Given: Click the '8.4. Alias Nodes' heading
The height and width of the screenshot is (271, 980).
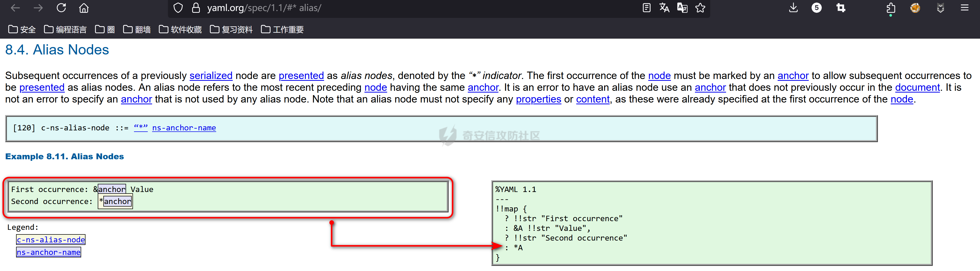Looking at the screenshot, I should pos(57,50).
